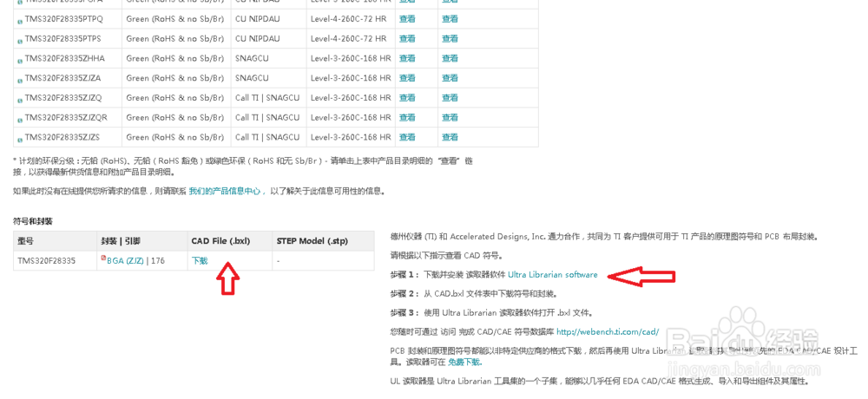Click the red PDF icon before BGA (ZJZ)
This screenshot has height=399, width=868.
pyautogui.click(x=103, y=258)
